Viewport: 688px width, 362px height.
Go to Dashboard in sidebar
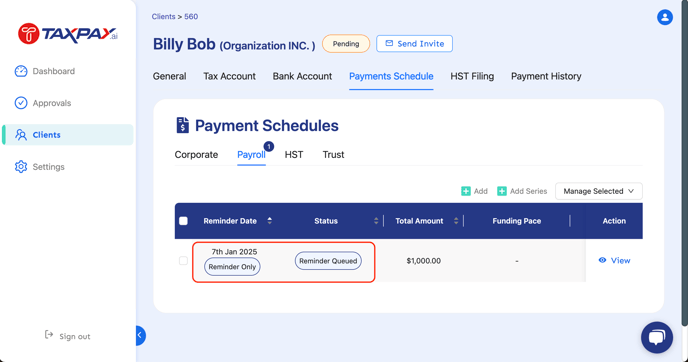[54, 71]
